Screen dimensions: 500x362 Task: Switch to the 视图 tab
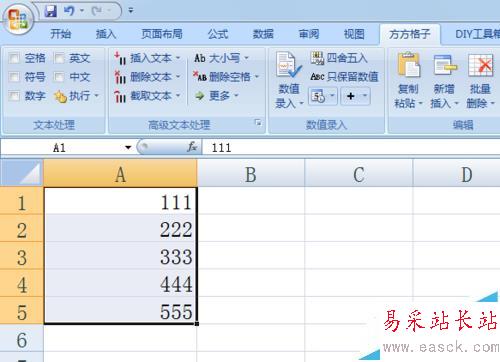click(354, 34)
